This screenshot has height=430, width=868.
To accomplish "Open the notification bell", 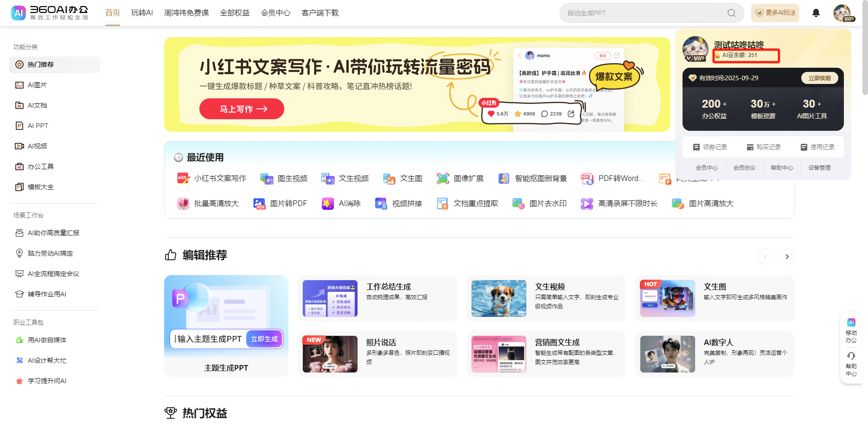I will [x=816, y=13].
